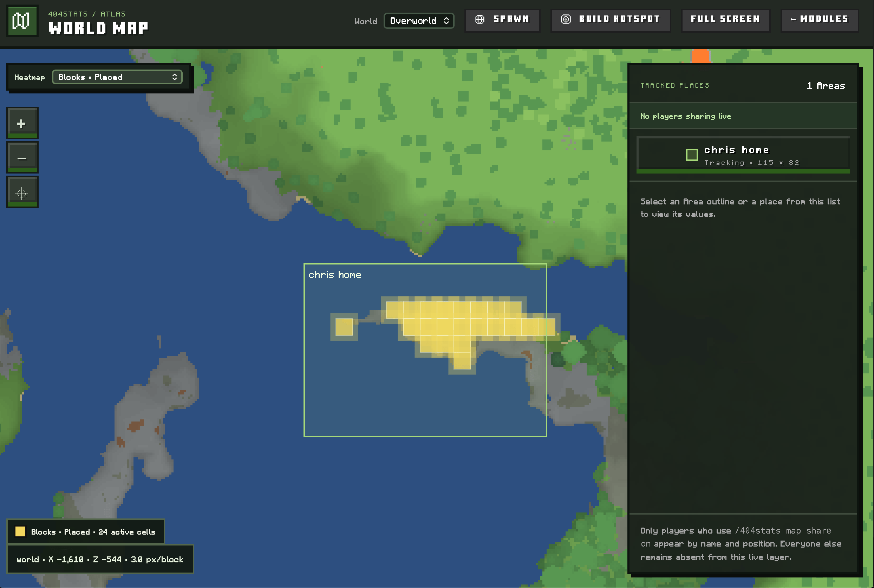The image size is (874, 588).
Task: Click the '404STATS / ATLAS' breadcrumb text
Action: pyautogui.click(x=87, y=14)
